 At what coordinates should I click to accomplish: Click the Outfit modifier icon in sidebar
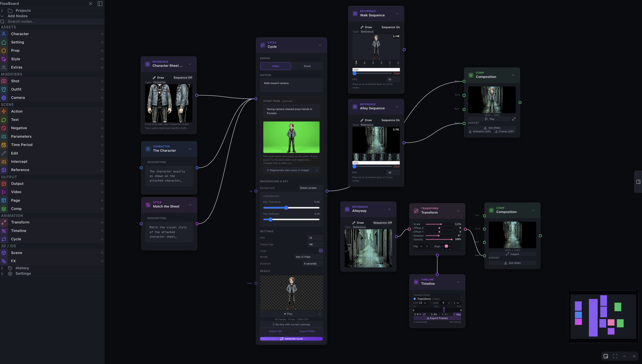click(x=4, y=89)
